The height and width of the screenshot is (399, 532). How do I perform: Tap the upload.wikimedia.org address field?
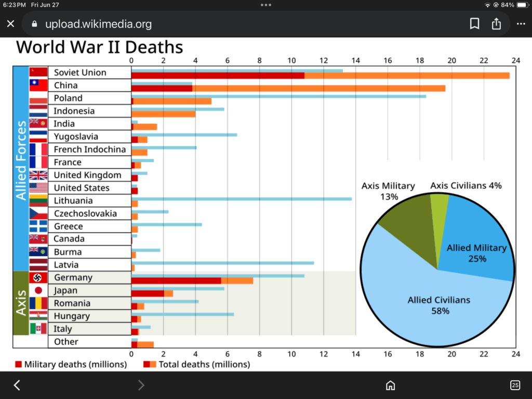pyautogui.click(x=99, y=24)
